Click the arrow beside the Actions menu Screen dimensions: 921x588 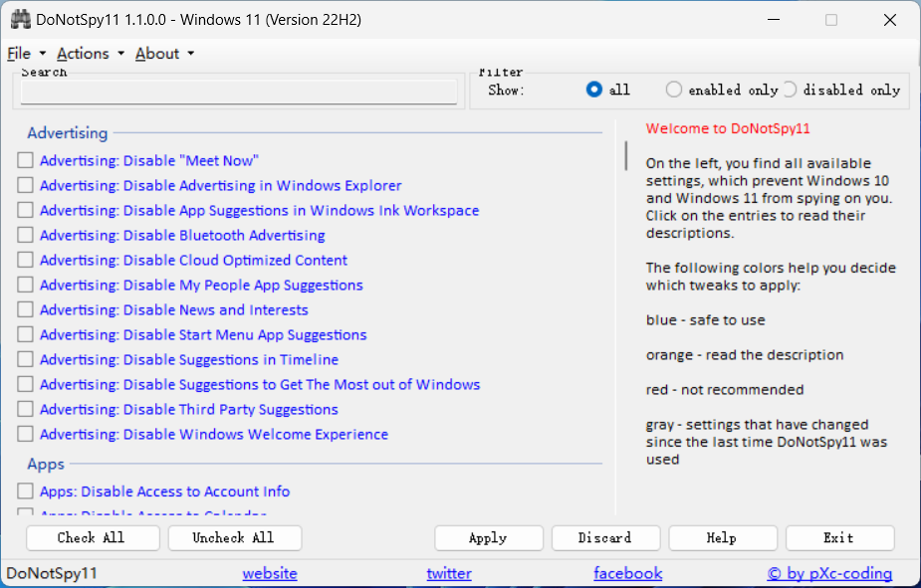click(x=121, y=54)
